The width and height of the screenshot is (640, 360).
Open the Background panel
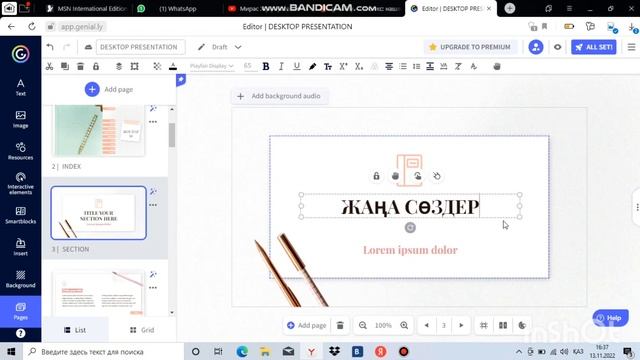[x=20, y=279]
